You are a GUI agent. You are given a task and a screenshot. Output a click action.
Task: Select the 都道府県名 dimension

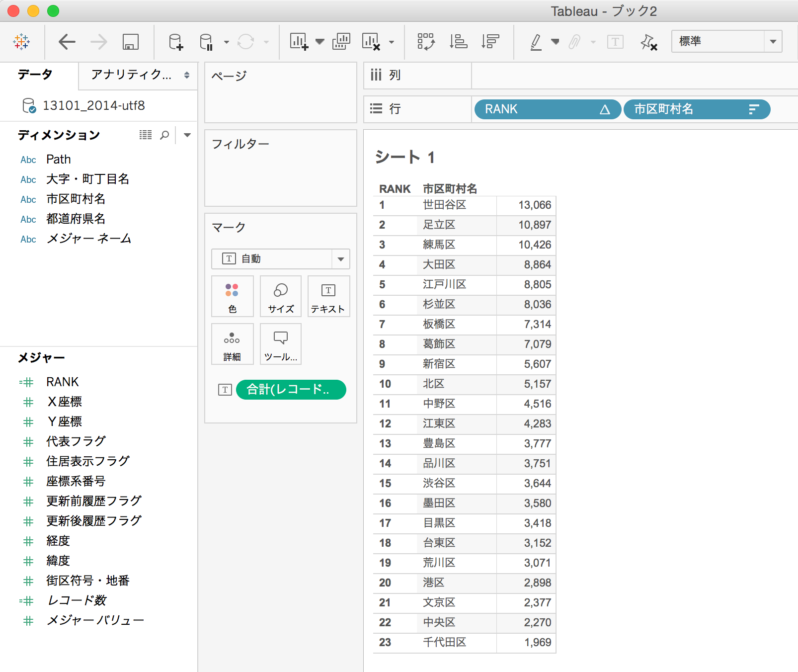pos(76,219)
